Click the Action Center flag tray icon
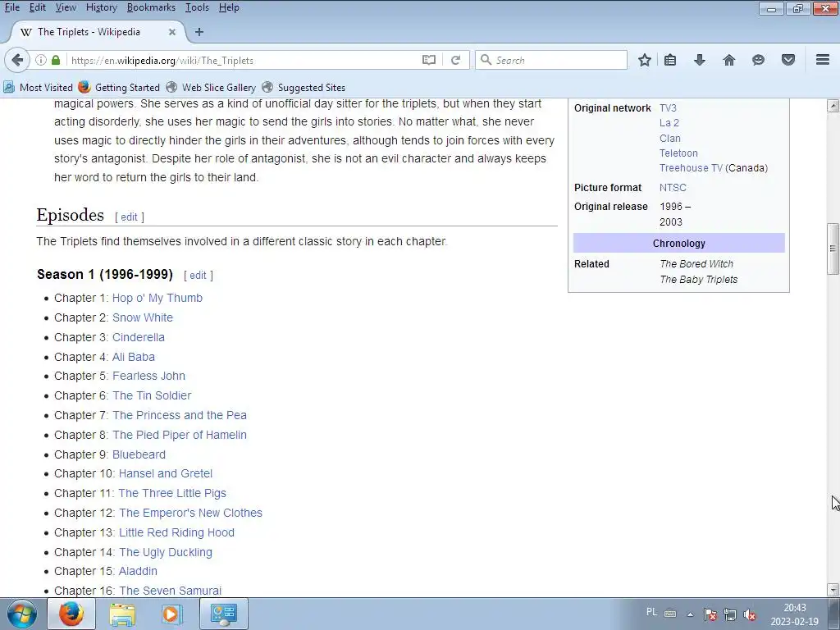Image resolution: width=840 pixels, height=630 pixels. pos(710,614)
